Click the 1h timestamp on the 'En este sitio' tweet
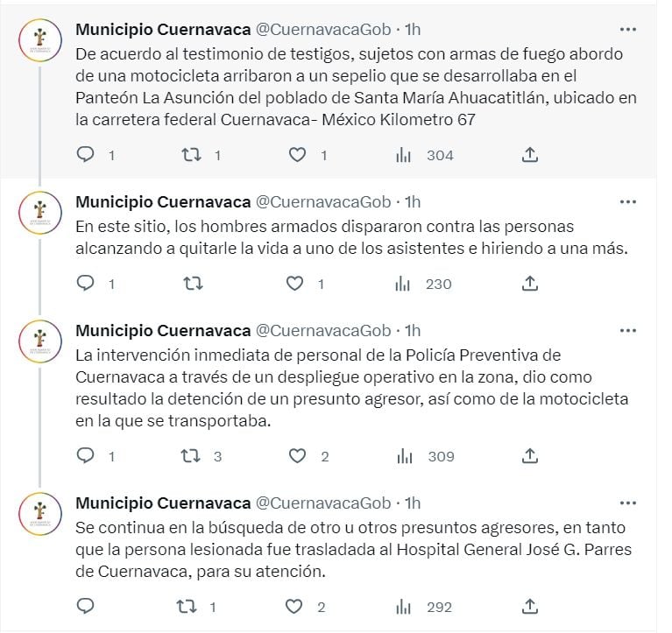The height and width of the screenshot is (633, 672). [413, 201]
